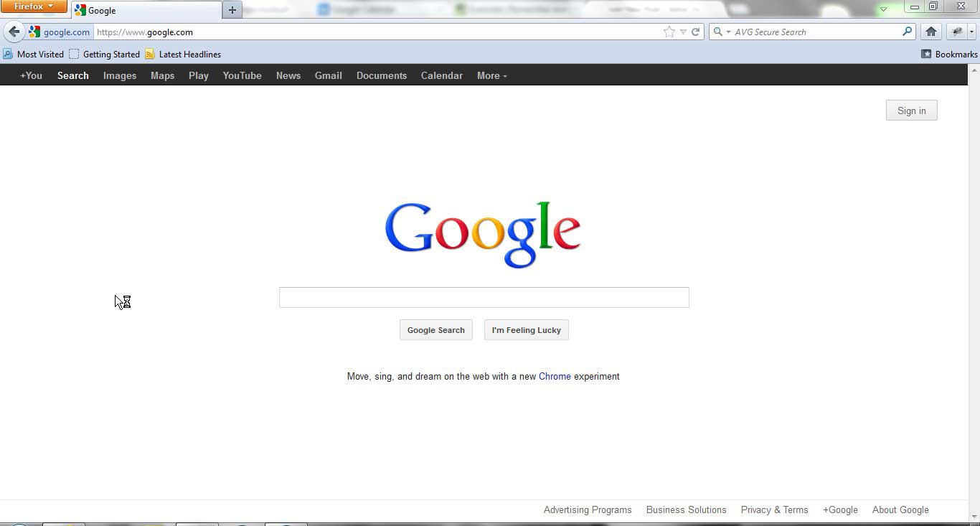The image size is (980, 526).
Task: Select Search in the Google bar
Action: coord(73,75)
